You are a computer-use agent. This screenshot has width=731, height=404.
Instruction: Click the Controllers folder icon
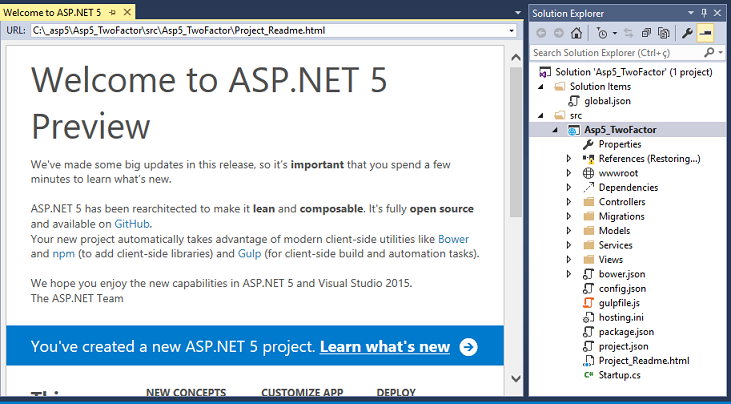click(x=588, y=202)
